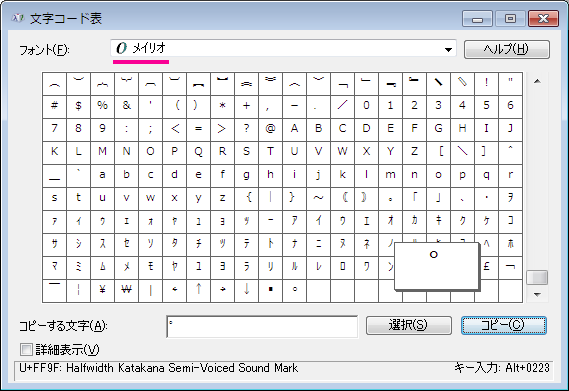Viewport: 569px width, 391px height.
Task: Open the メイリオ font dropdown
Action: [283, 49]
